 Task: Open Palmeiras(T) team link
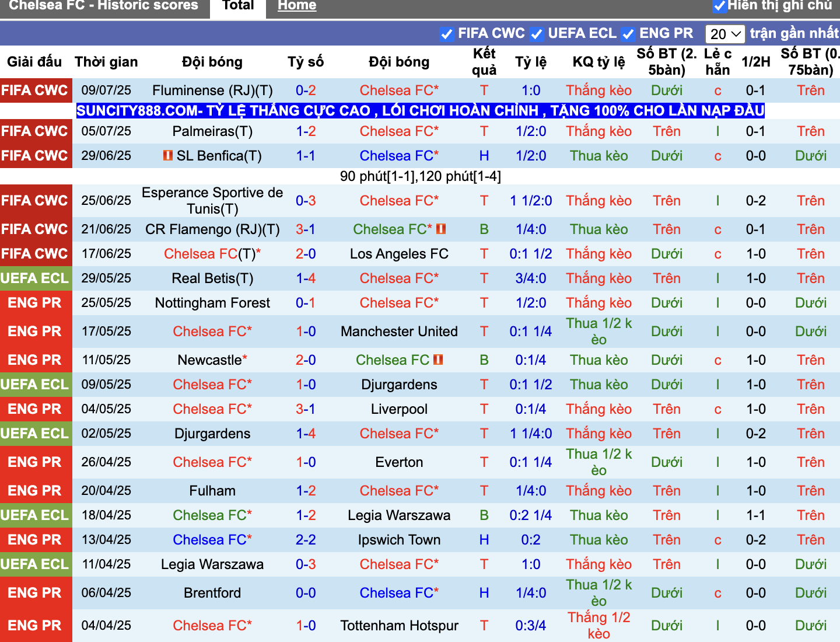tap(212, 131)
